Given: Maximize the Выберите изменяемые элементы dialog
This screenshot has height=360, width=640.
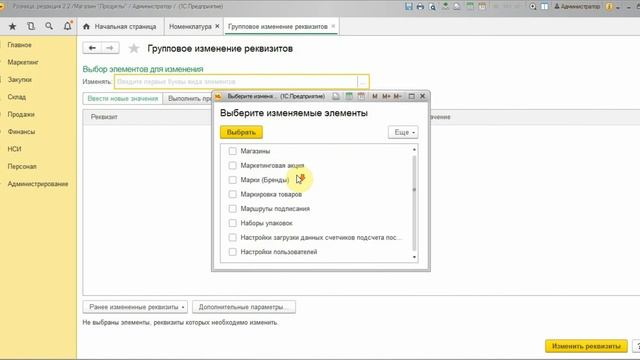Looking at the screenshot, I should (411, 96).
